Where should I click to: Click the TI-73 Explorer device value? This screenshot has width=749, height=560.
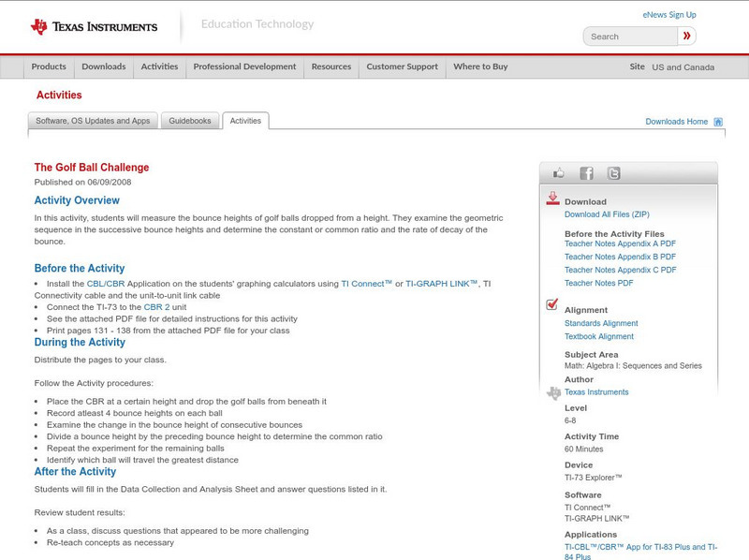[x=594, y=478]
